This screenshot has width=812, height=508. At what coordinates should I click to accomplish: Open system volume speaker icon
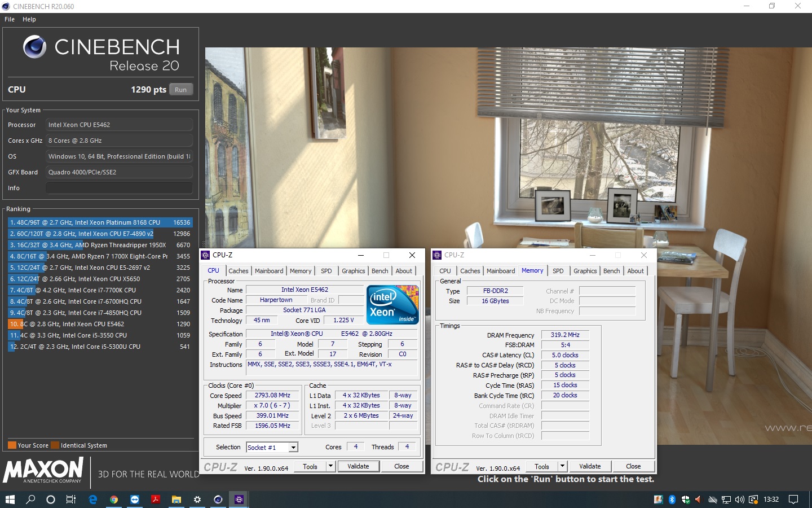pos(740,500)
